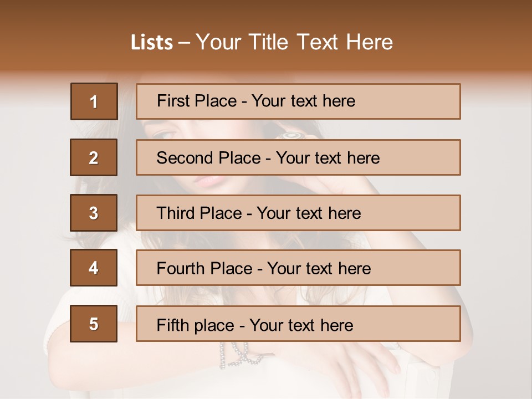Select the Your Title Text Here text
This screenshot has height=399, width=532.
pyautogui.click(x=294, y=43)
